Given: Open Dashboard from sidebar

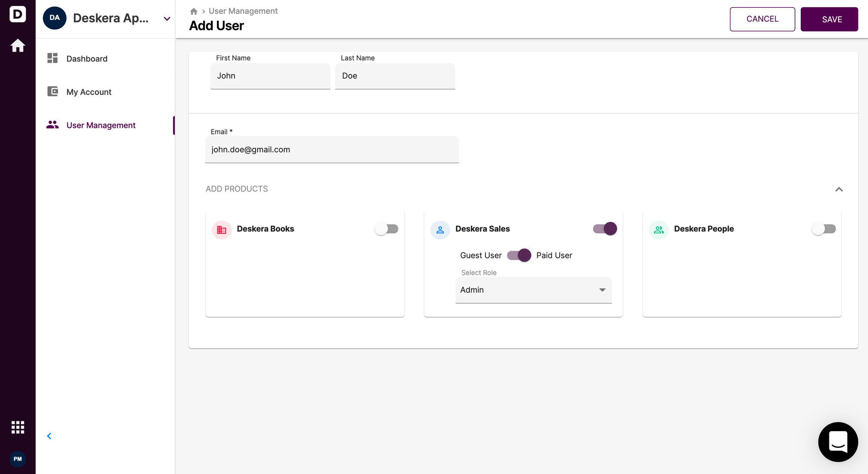Looking at the screenshot, I should pyautogui.click(x=105, y=59).
